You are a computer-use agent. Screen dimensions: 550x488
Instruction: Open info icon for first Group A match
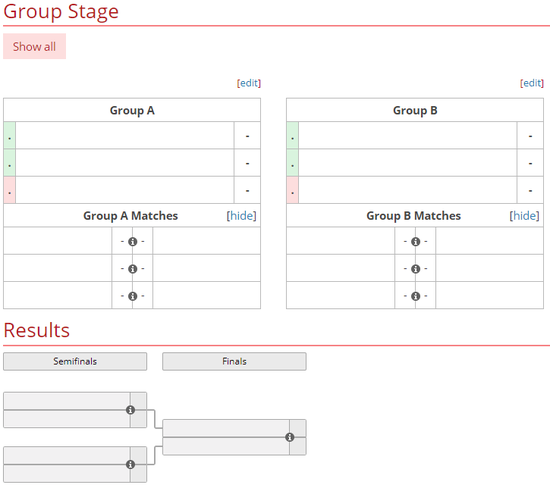click(x=132, y=241)
